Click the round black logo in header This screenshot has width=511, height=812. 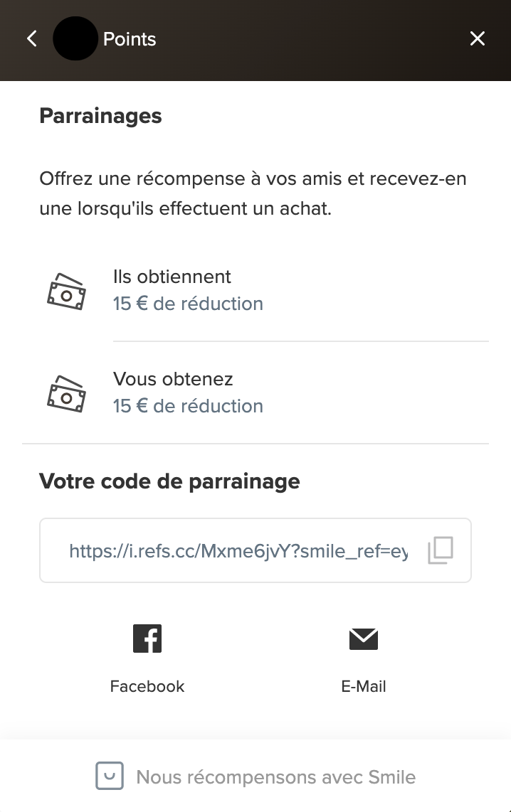pos(75,38)
